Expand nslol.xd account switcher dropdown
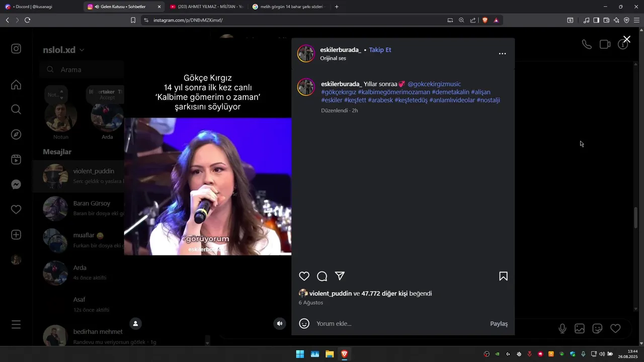The image size is (644, 362). pyautogui.click(x=82, y=50)
